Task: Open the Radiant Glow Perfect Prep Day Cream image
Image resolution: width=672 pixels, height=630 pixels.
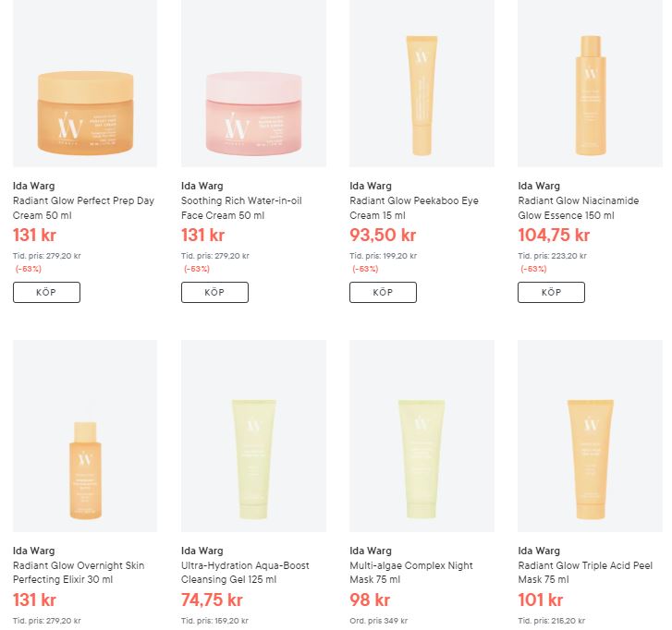Action: point(85,83)
